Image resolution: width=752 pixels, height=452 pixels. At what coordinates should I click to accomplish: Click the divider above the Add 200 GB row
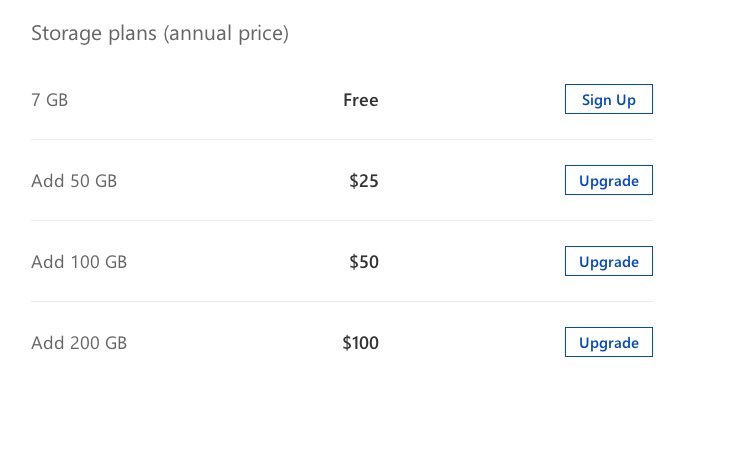tap(341, 302)
